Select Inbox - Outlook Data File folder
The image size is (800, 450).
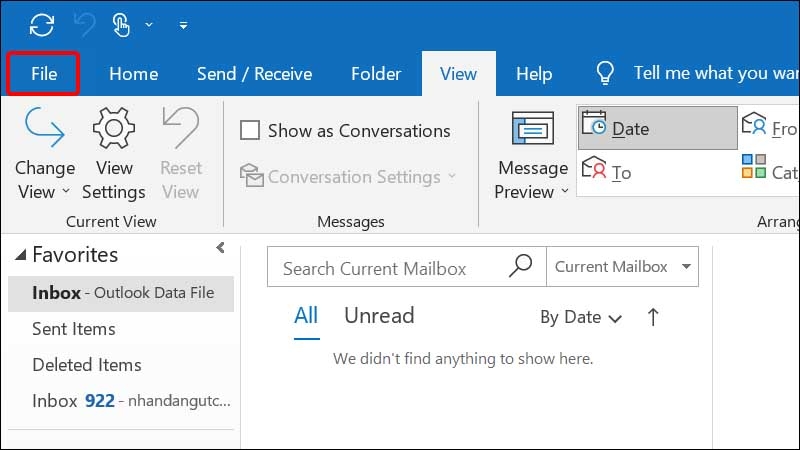[121, 293]
